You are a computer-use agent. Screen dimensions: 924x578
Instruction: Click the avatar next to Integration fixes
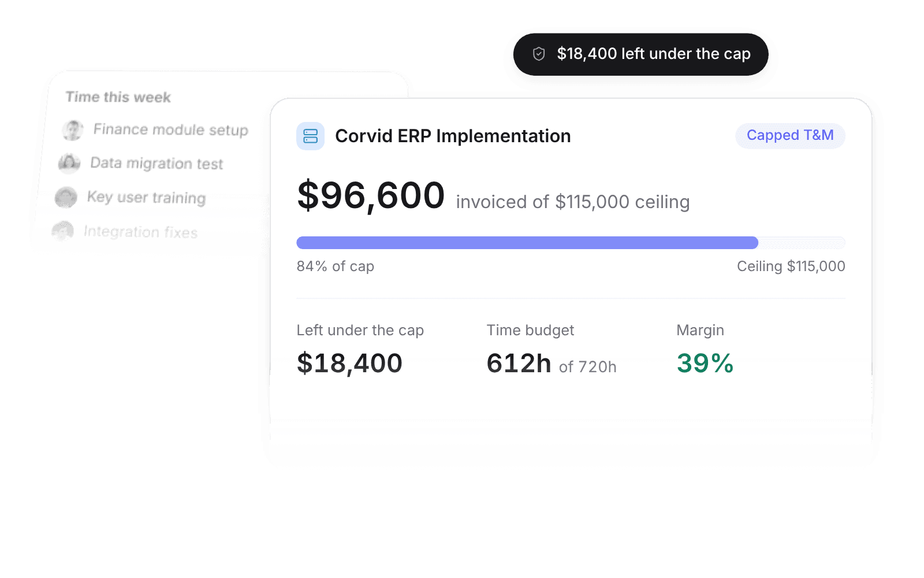(x=62, y=231)
